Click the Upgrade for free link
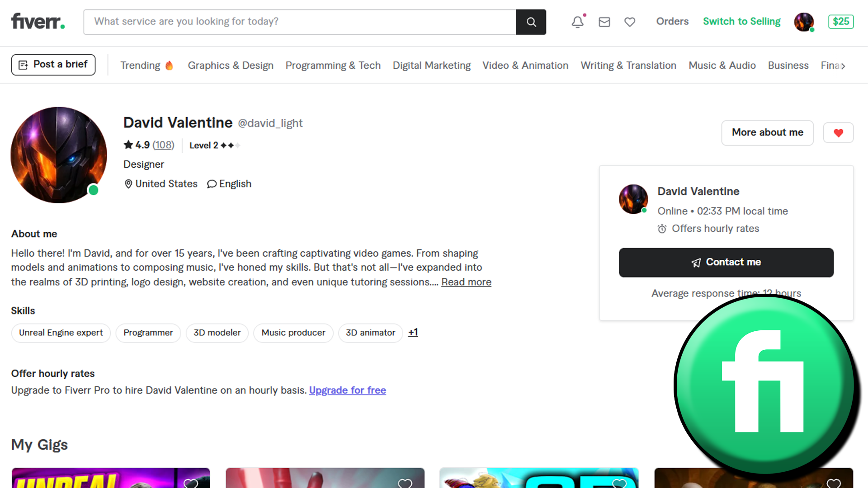The image size is (868, 488). (x=347, y=390)
